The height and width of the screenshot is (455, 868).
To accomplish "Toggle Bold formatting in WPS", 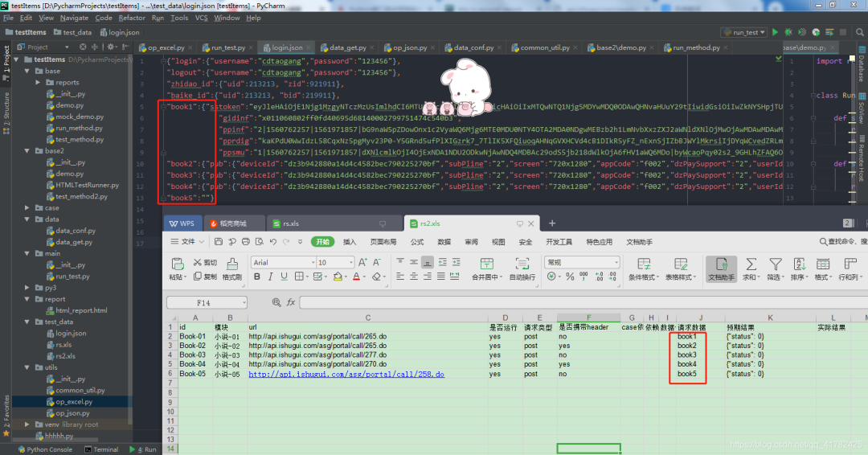I will click(257, 277).
